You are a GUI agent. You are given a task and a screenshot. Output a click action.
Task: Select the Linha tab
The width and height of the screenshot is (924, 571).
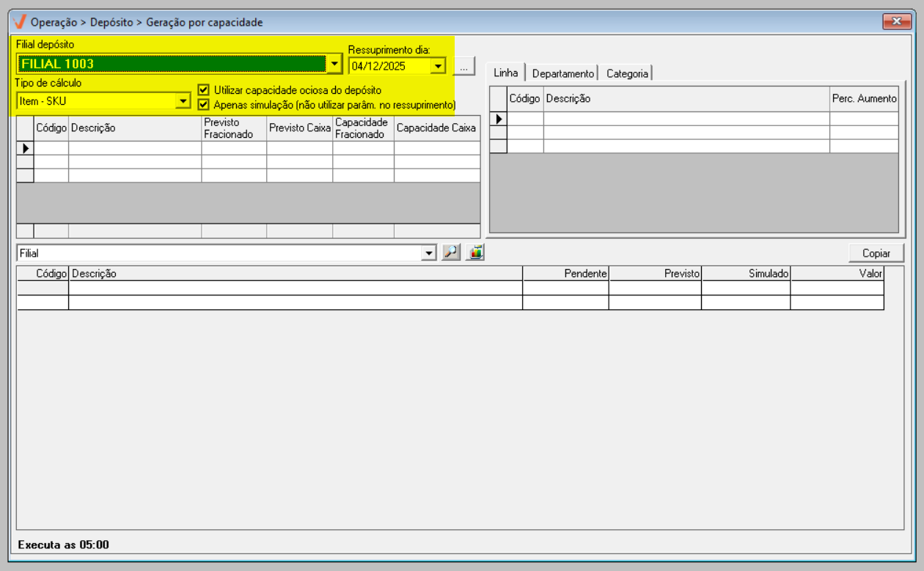(506, 73)
